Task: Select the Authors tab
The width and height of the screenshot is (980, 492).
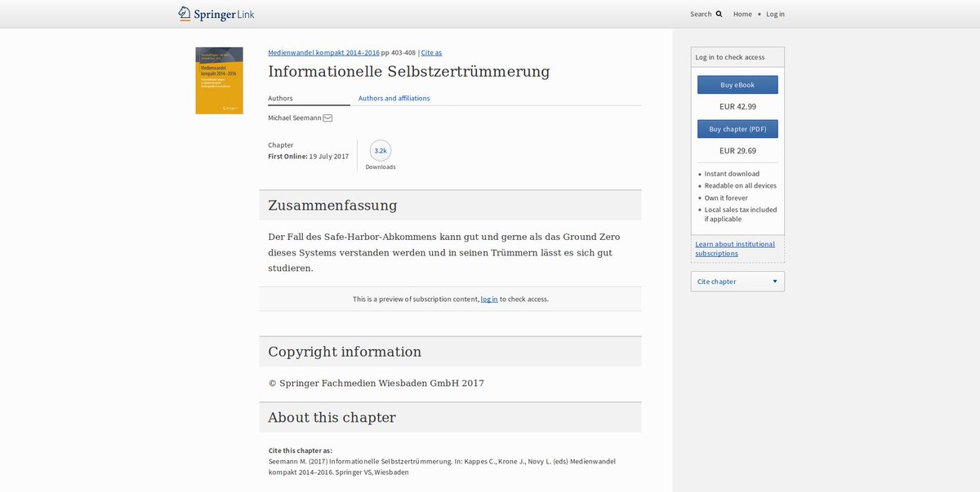Action: click(280, 98)
